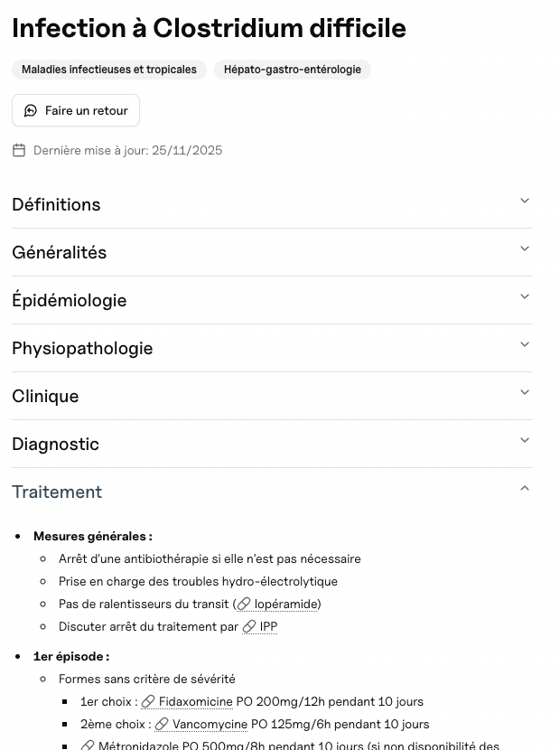
Task: Open the Maladies infectieuses et tropicales tag
Action: [108, 69]
